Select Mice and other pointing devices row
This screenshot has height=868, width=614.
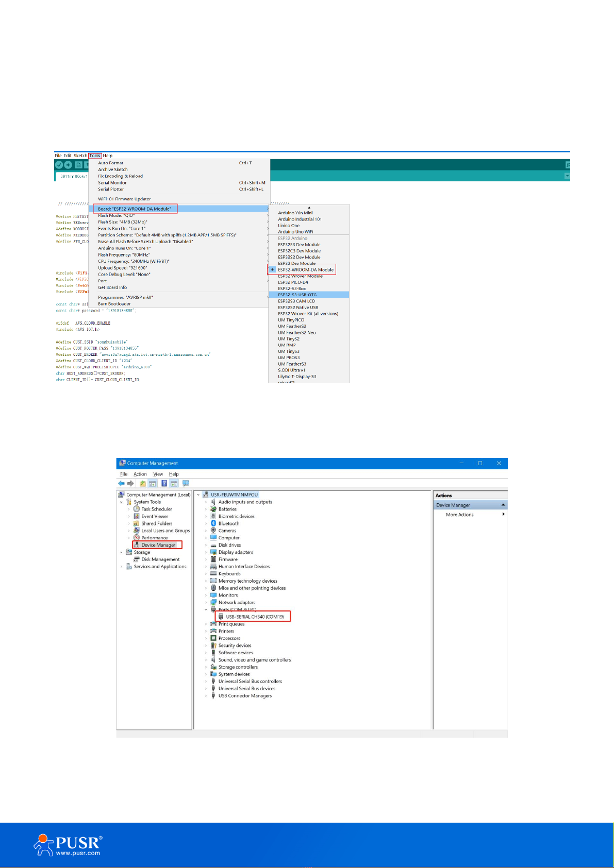tap(252, 588)
